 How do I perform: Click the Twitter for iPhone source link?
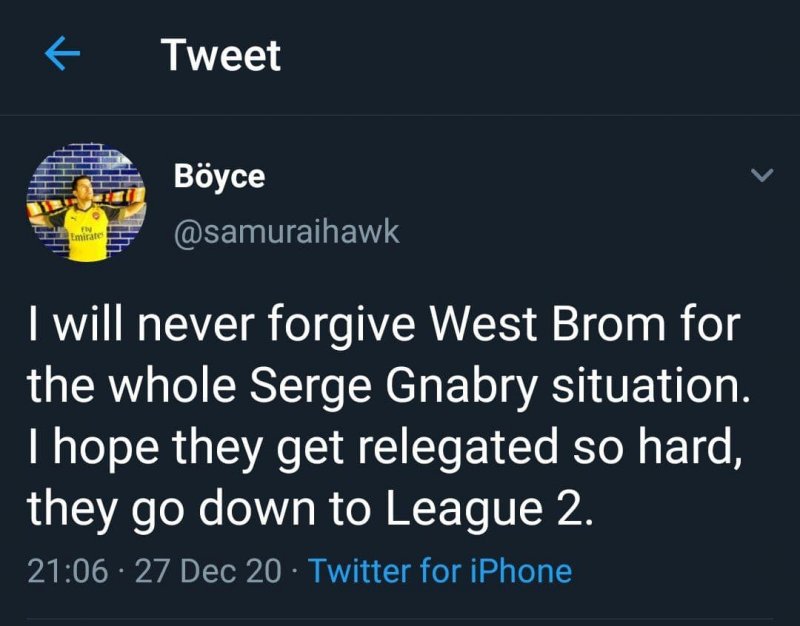click(x=440, y=571)
